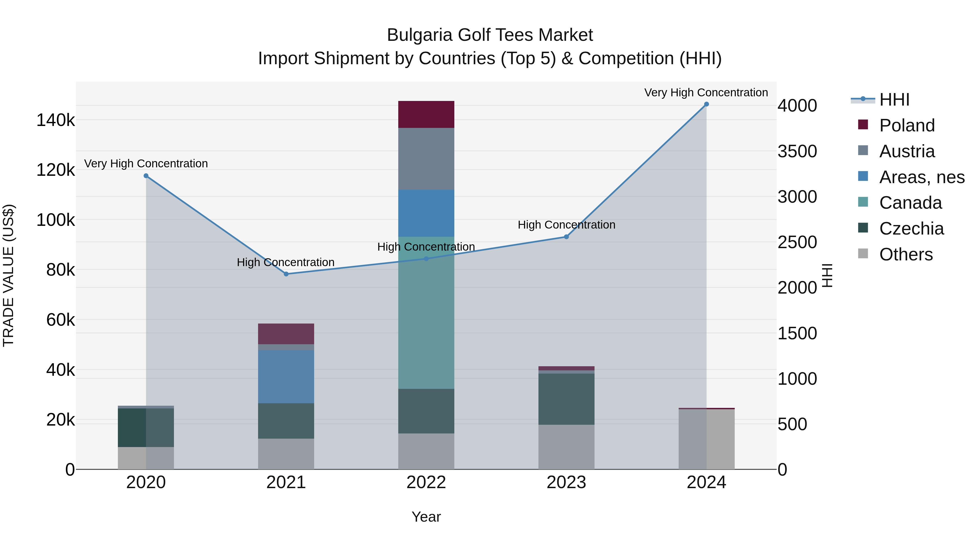Click the Others segment of the 2021 bar
Screen dimensions: 980x551
286,454
